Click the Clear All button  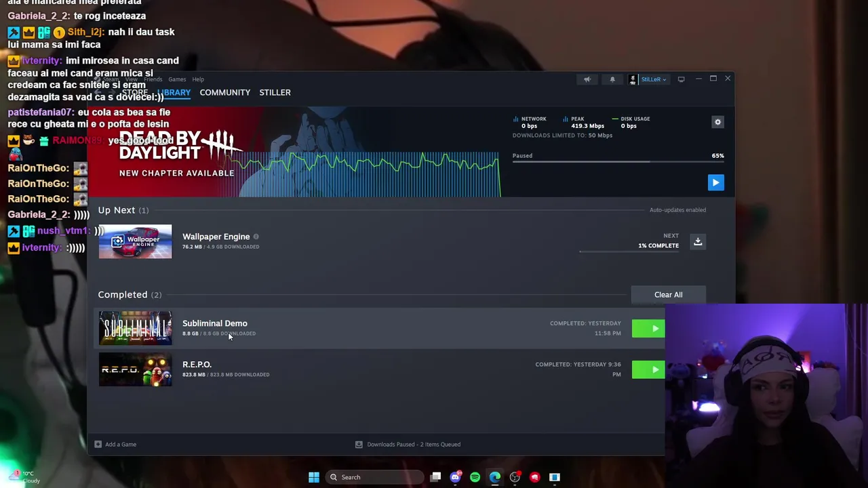(668, 295)
